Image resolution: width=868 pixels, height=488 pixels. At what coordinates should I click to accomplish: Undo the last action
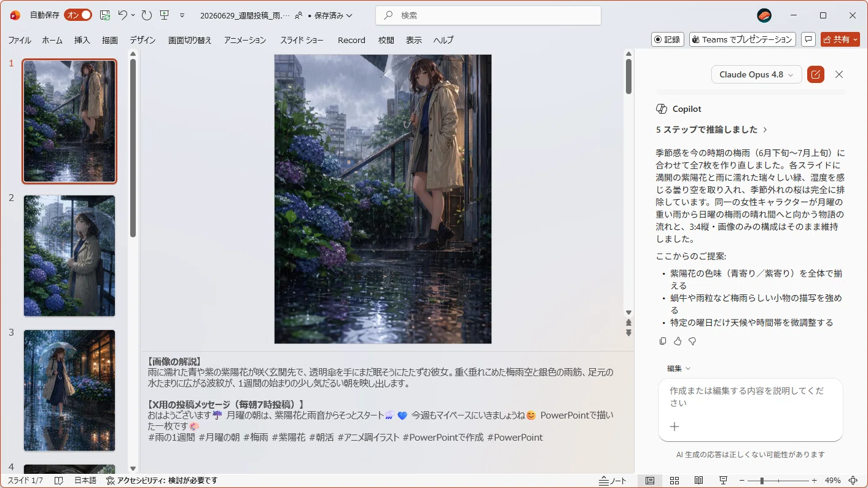click(123, 15)
